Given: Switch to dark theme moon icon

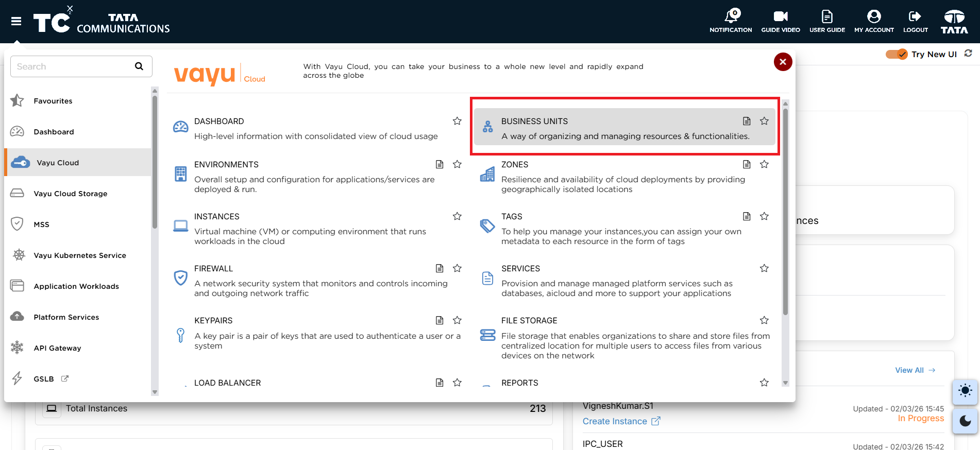Looking at the screenshot, I should 965,421.
